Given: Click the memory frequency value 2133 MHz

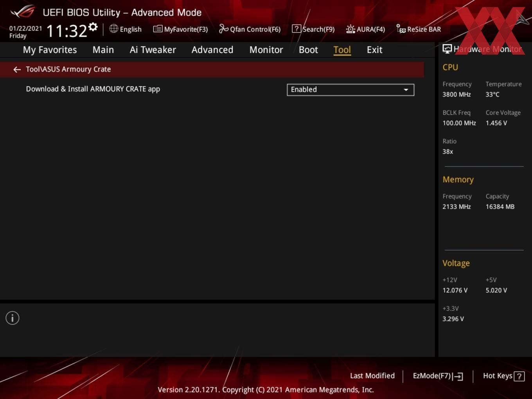Looking at the screenshot, I should (x=457, y=207).
